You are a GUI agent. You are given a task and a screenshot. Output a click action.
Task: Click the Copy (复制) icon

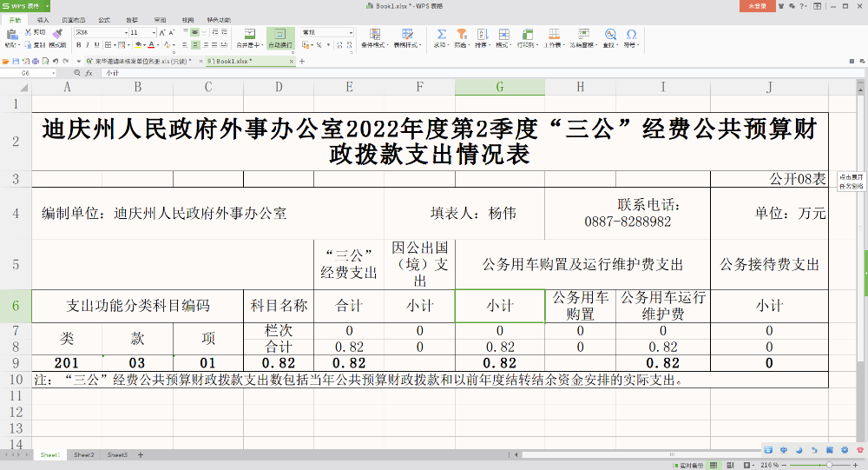tap(29, 45)
